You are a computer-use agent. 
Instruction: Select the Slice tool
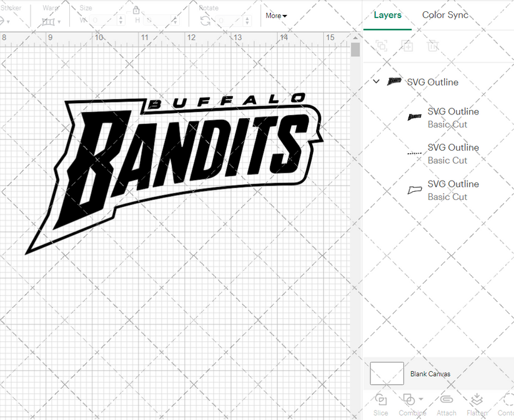click(381, 403)
